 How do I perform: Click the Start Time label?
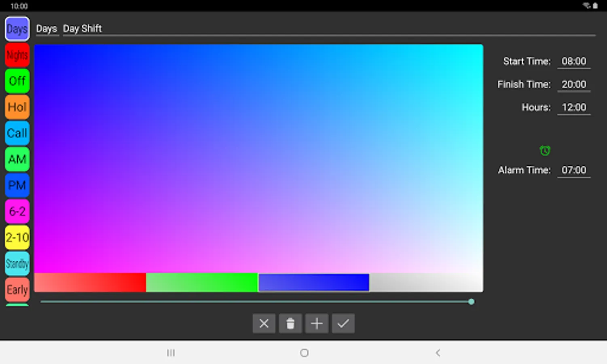527,61
